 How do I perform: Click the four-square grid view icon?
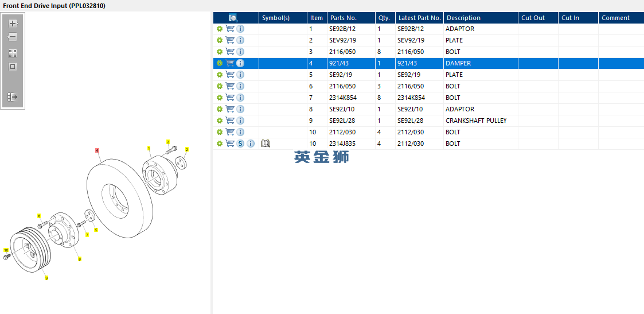[12, 53]
